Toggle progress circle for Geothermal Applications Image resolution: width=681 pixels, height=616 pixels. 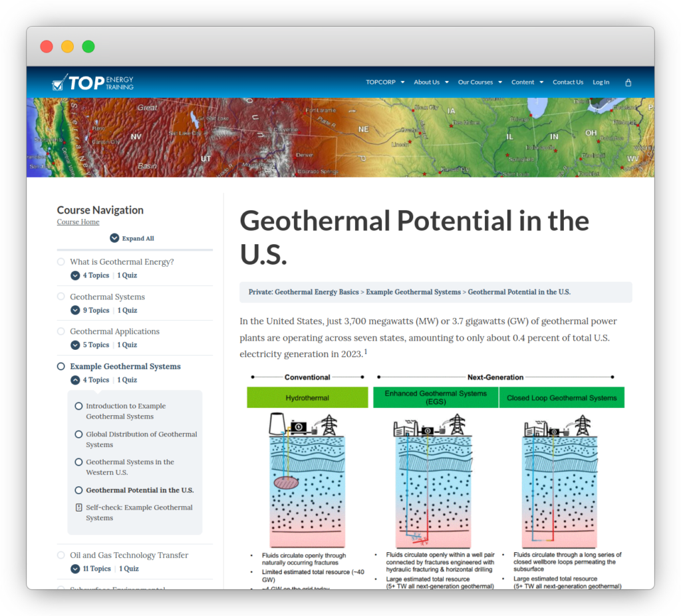(61, 331)
